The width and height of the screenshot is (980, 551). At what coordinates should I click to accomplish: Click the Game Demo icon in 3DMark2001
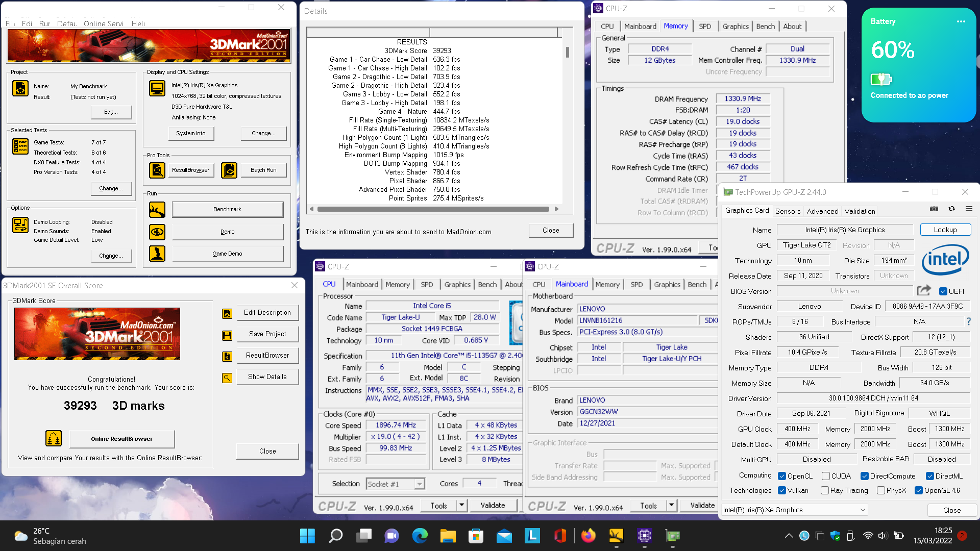[x=157, y=254]
